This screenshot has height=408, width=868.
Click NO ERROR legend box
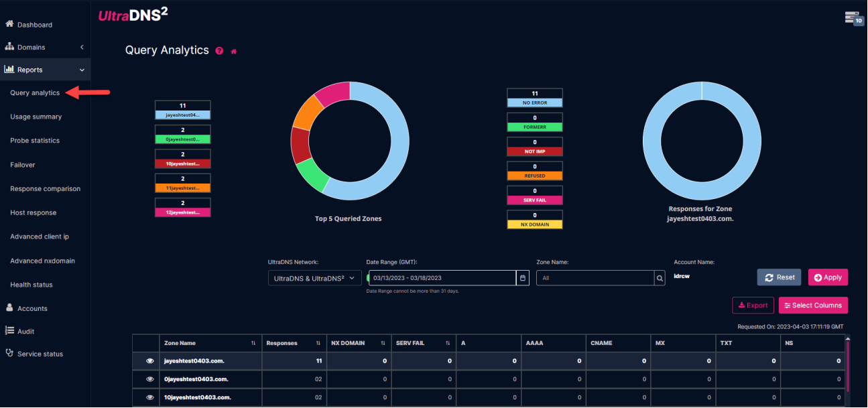pyautogui.click(x=535, y=98)
